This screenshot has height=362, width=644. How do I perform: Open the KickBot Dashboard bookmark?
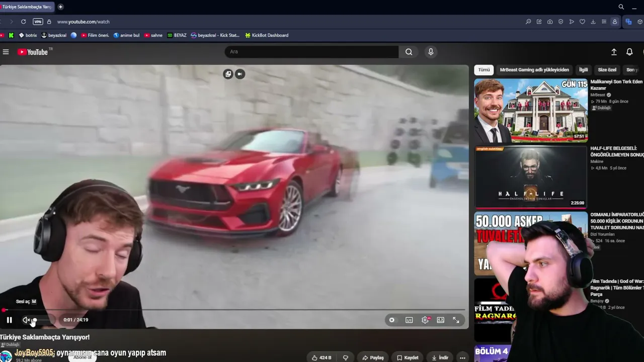[x=267, y=35]
